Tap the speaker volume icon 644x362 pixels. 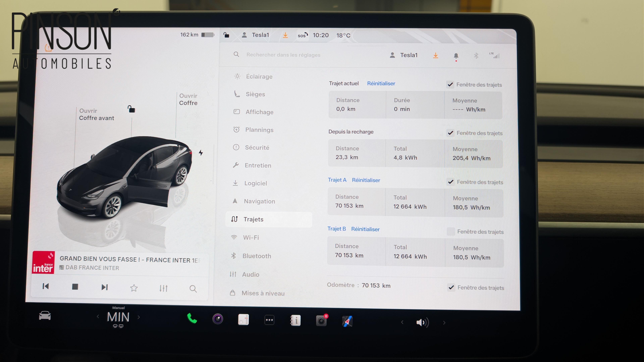[x=422, y=322]
